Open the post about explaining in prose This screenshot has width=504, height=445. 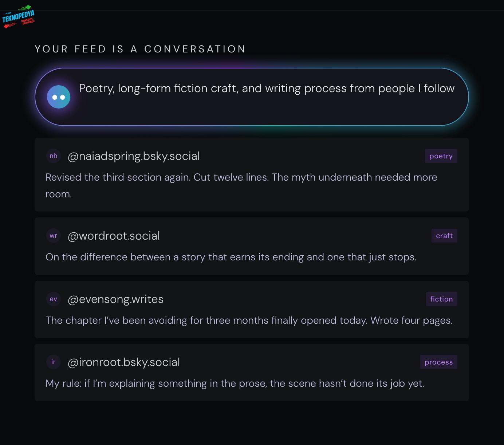(x=235, y=383)
